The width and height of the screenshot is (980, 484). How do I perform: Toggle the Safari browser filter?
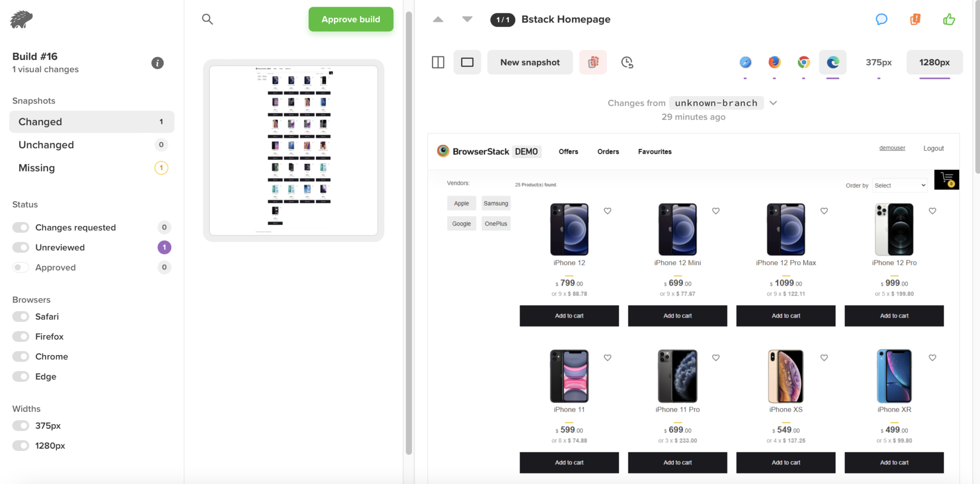[x=21, y=317]
